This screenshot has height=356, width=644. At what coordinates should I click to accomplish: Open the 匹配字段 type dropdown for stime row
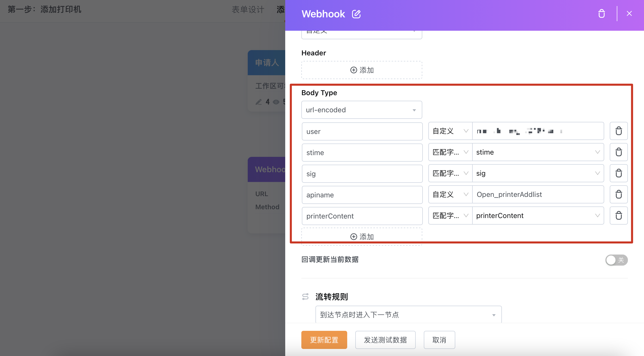click(x=450, y=152)
